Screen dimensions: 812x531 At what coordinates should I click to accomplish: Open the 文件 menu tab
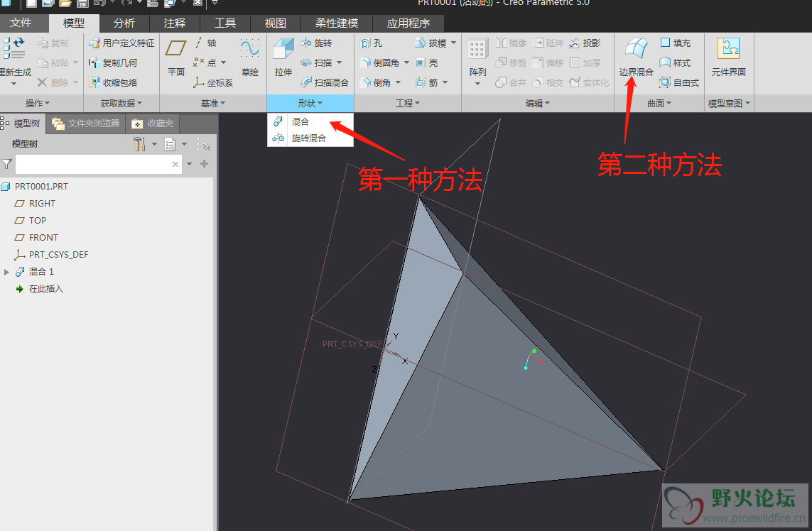click(21, 23)
